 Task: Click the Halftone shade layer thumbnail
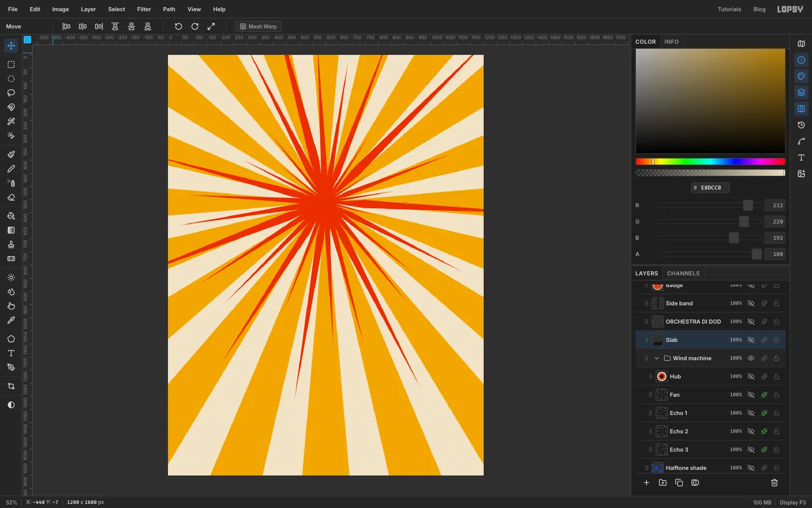658,468
